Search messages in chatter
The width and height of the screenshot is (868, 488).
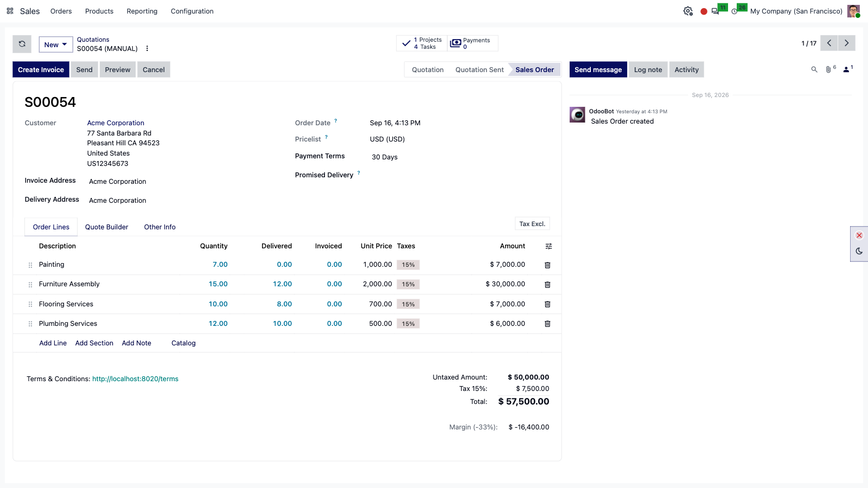coord(814,69)
